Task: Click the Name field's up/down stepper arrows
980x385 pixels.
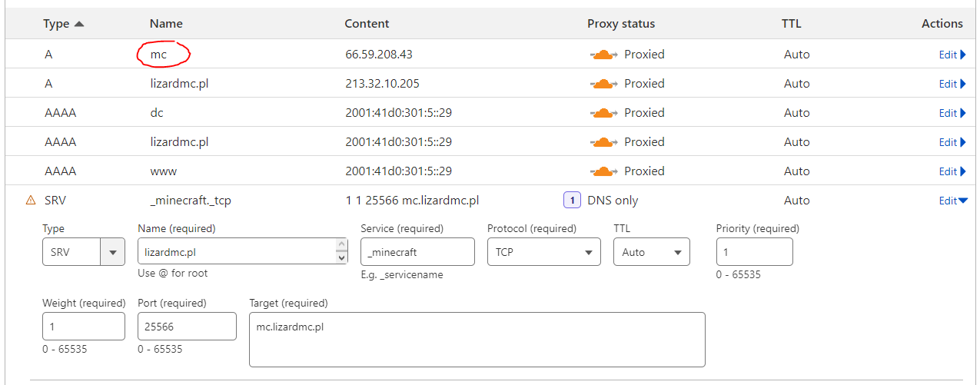Action: tap(342, 252)
